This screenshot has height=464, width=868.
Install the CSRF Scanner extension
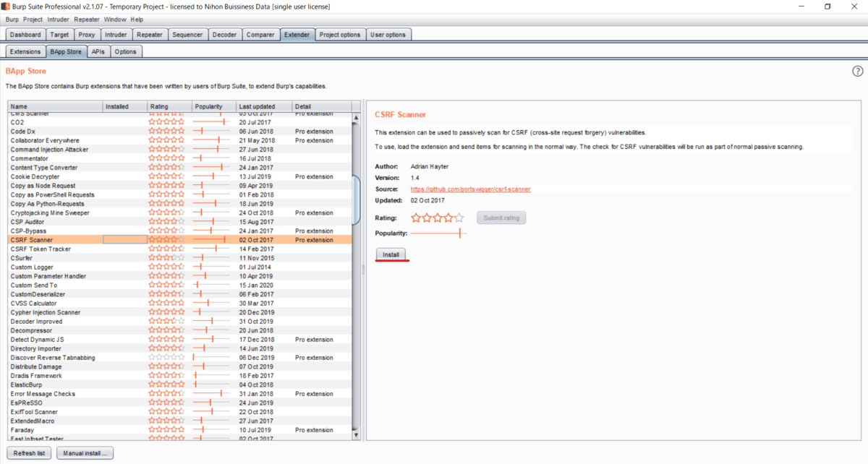391,254
